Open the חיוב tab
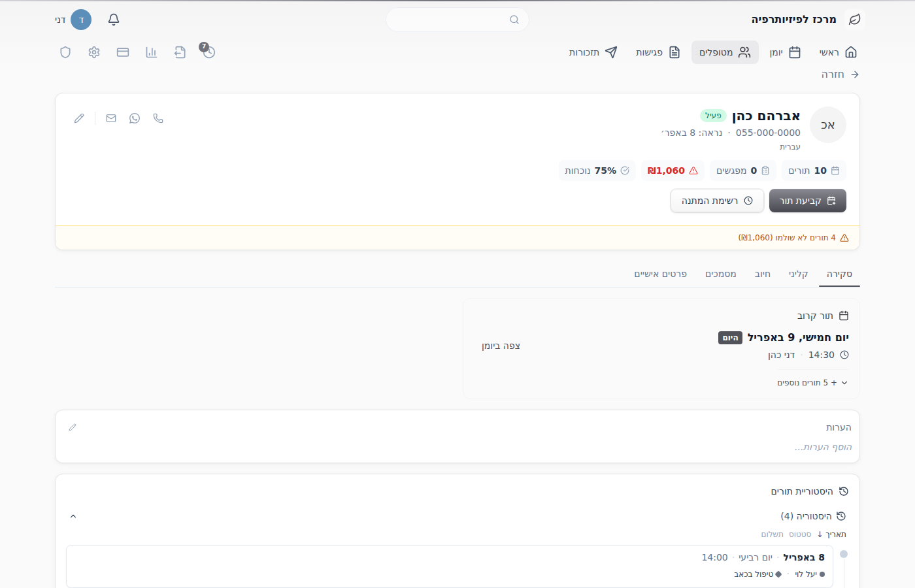This screenshot has width=915, height=588. tap(763, 274)
